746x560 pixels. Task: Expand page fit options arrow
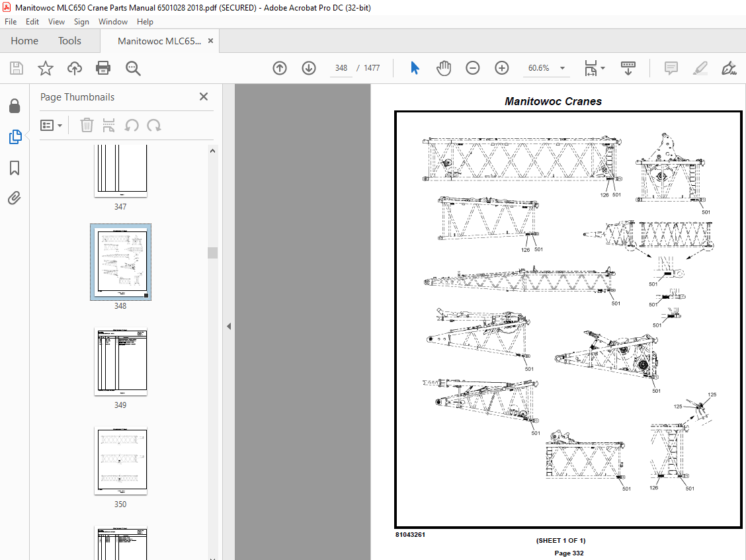point(602,68)
